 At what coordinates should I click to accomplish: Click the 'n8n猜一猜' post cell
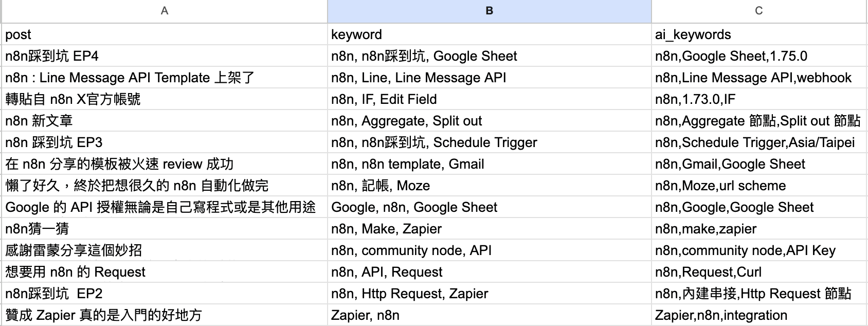pyautogui.click(x=164, y=229)
